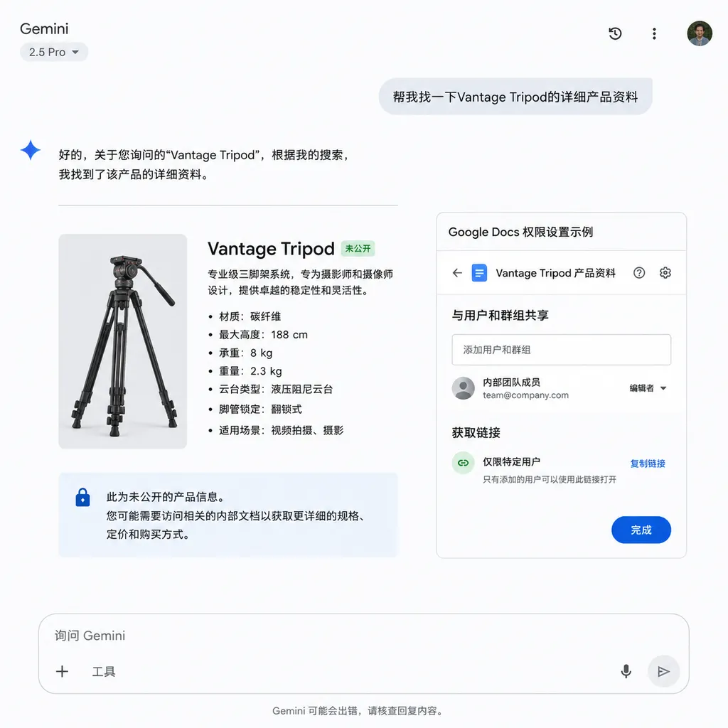Open the user profile avatar
The height and width of the screenshot is (728, 728).
[x=700, y=33]
